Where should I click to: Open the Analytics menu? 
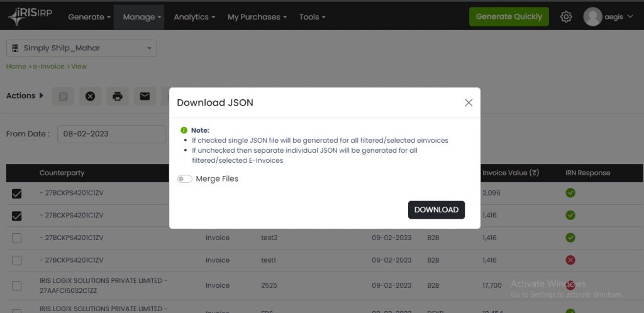click(194, 17)
